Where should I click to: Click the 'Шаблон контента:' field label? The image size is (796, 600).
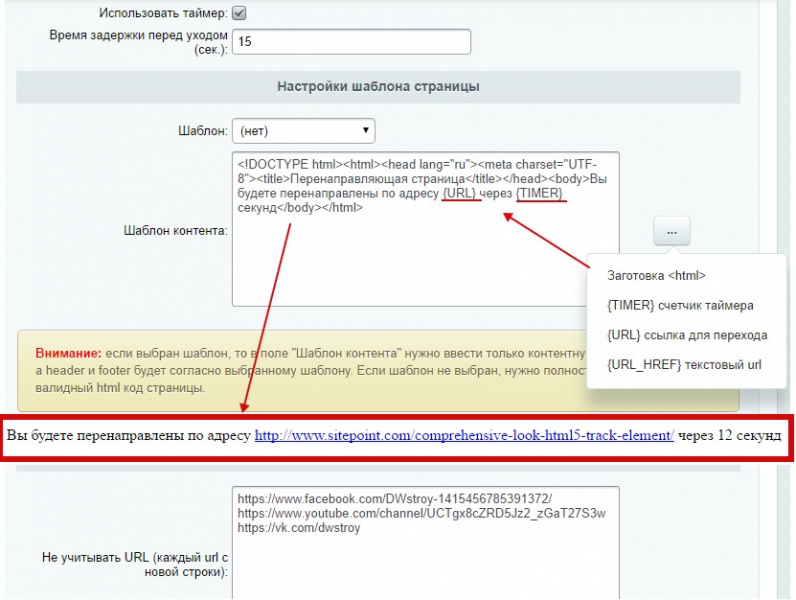click(x=175, y=231)
